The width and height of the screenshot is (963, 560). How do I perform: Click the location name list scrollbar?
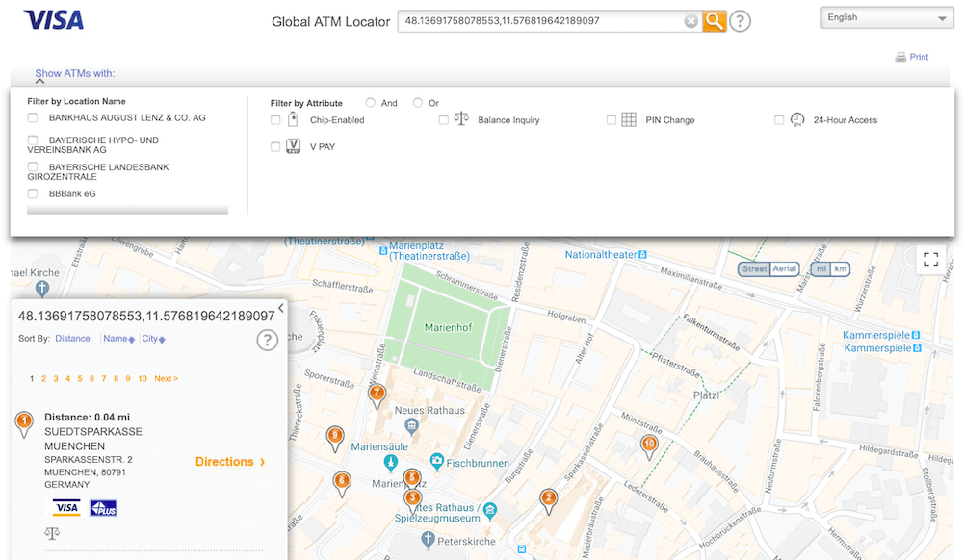128,211
